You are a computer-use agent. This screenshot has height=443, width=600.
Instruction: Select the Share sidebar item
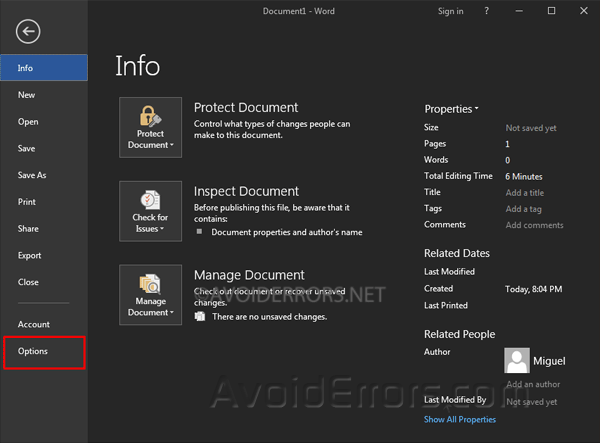click(28, 228)
